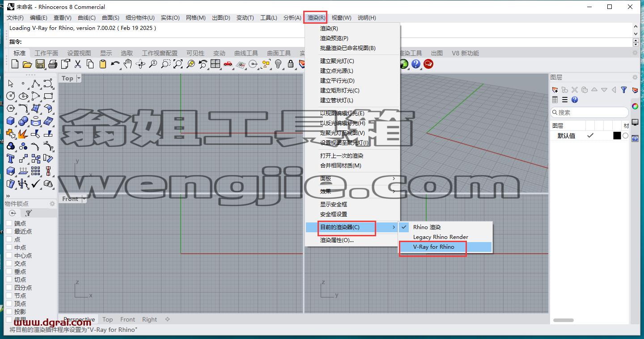Click the command prompt input line
Screen dimensions: 644x339
[320, 42]
